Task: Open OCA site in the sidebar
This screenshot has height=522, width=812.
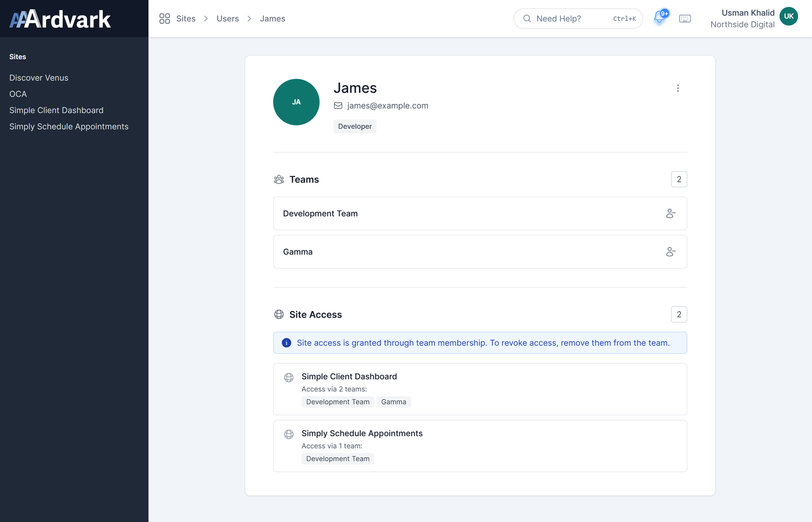Action: point(18,94)
